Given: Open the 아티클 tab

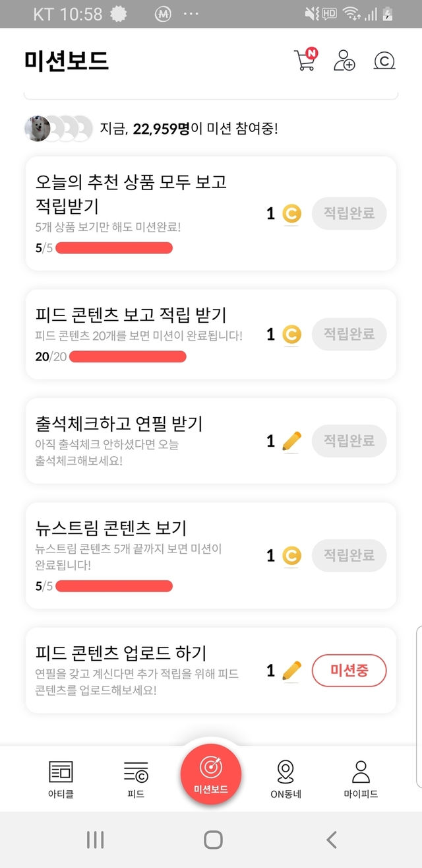Looking at the screenshot, I should tap(61, 780).
